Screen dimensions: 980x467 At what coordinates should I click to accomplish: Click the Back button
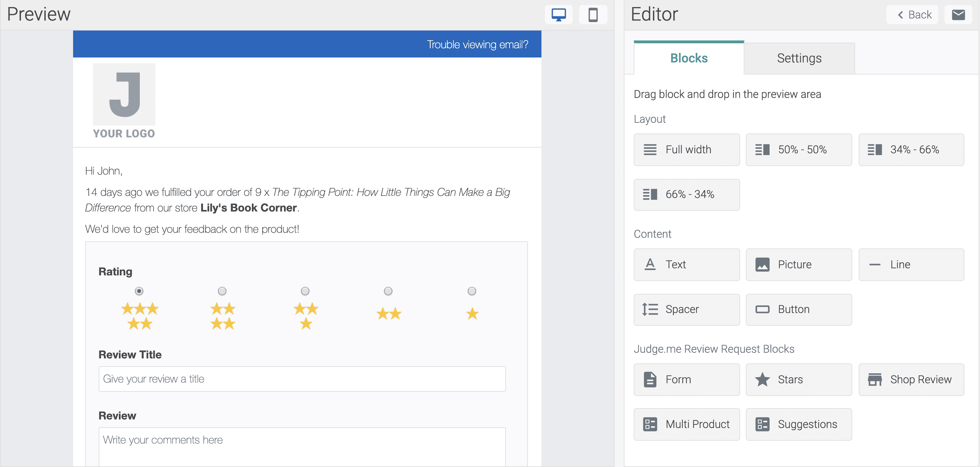click(912, 15)
